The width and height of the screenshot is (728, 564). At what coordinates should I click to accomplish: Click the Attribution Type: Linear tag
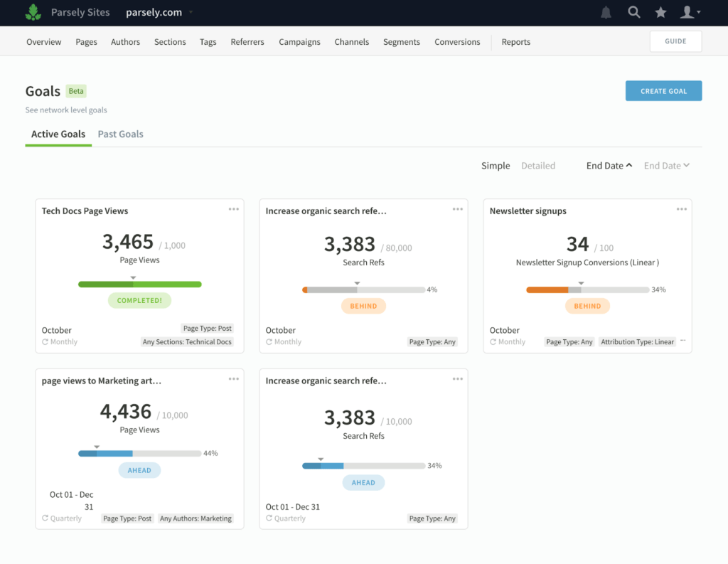[638, 342]
